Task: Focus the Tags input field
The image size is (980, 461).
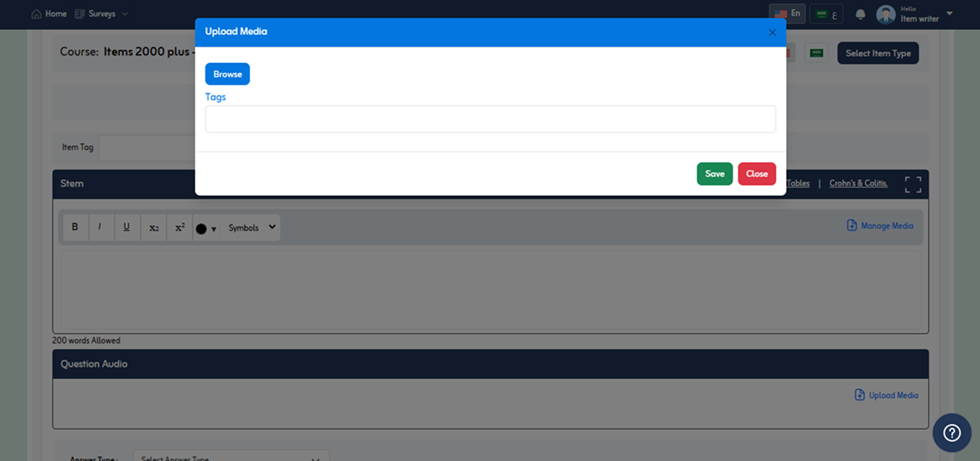Action: coord(490,119)
